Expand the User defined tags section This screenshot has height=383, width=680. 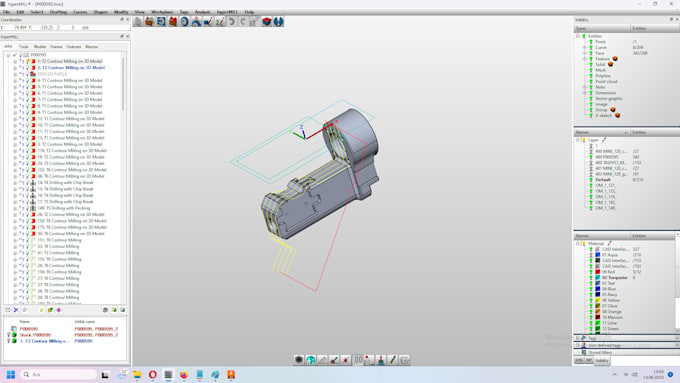tap(578, 345)
